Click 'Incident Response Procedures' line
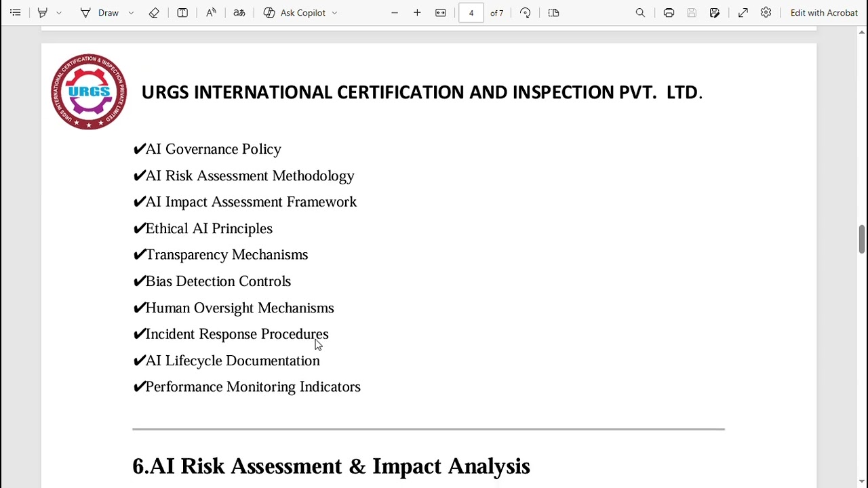Image resolution: width=868 pixels, height=488 pixels. pyautogui.click(x=231, y=334)
